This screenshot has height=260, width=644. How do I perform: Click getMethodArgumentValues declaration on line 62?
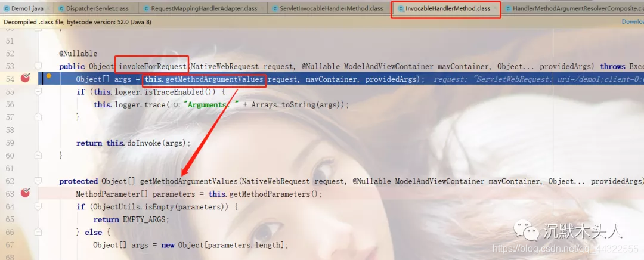[x=189, y=181]
